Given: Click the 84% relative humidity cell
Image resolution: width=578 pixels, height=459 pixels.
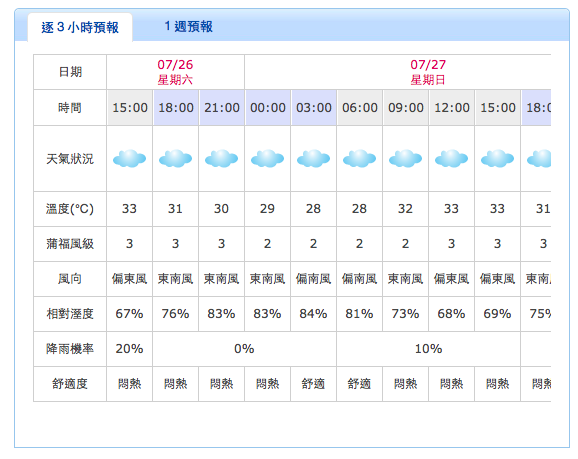Looking at the screenshot, I should point(313,314).
